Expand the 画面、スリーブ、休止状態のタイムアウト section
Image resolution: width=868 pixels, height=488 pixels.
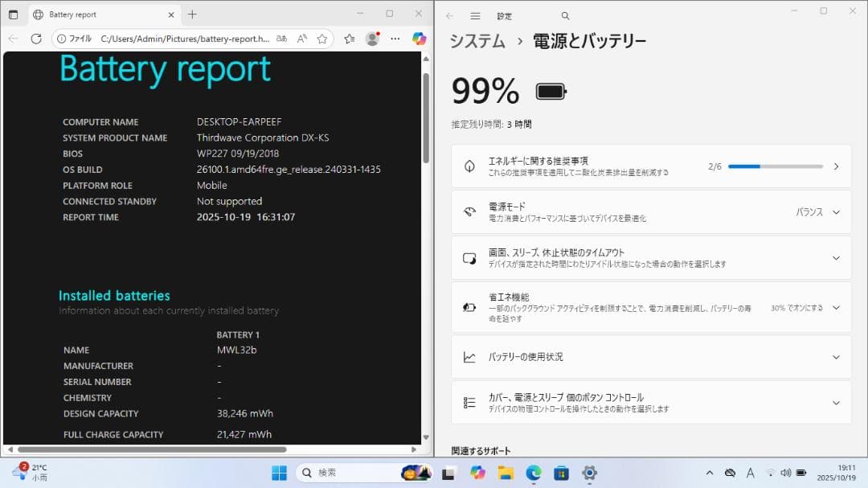836,258
